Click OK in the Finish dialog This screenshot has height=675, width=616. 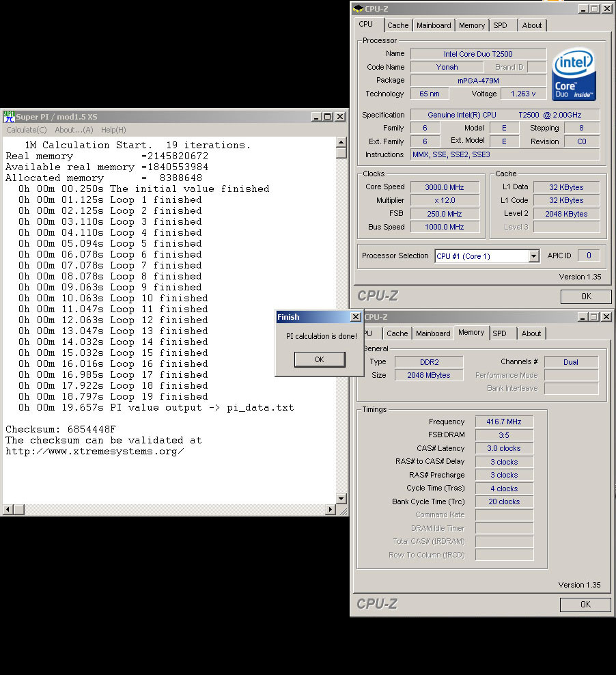[x=320, y=359]
